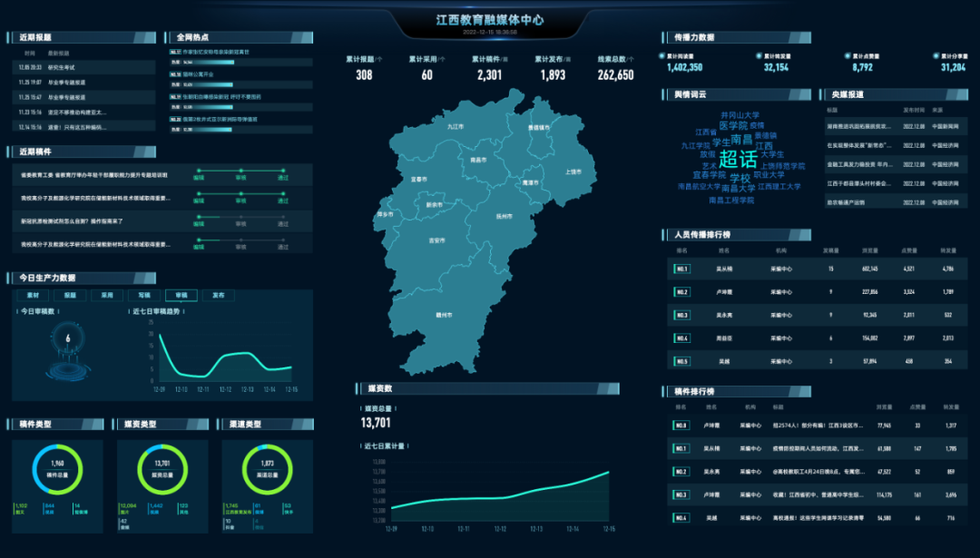Click the 媒资总量 donut chart
The width and height of the screenshot is (980, 558).
(162, 470)
